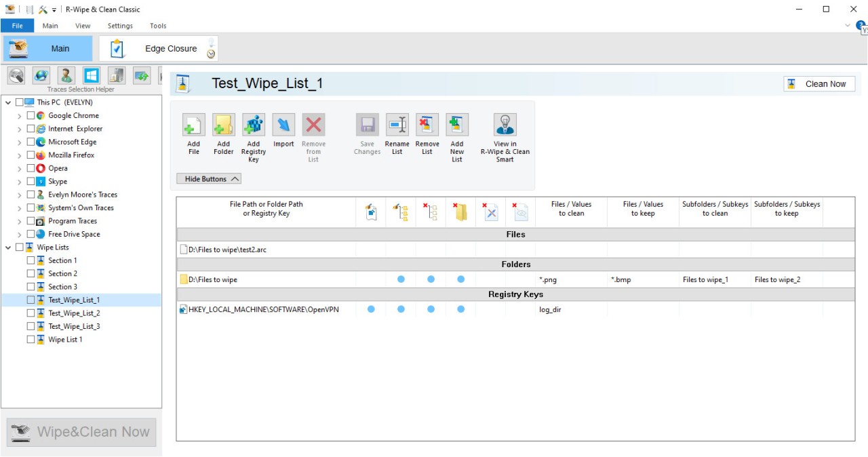This screenshot has width=868, height=457.
Task: Expand the Mozilla Firefox tree node
Action: [20, 155]
